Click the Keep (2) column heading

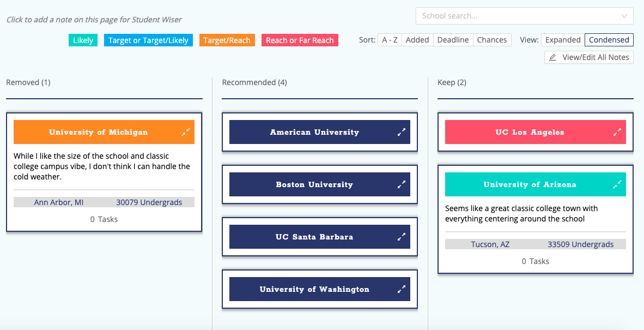(452, 82)
